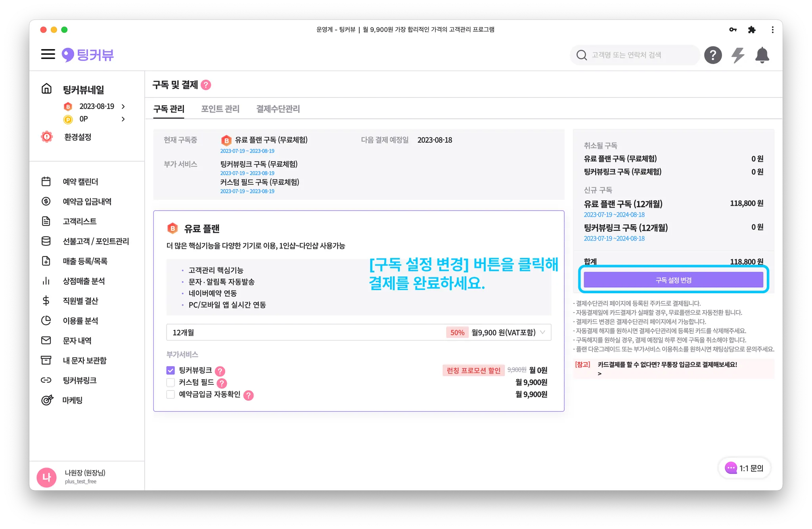Open the 1:1 문의 chat button

point(744,468)
